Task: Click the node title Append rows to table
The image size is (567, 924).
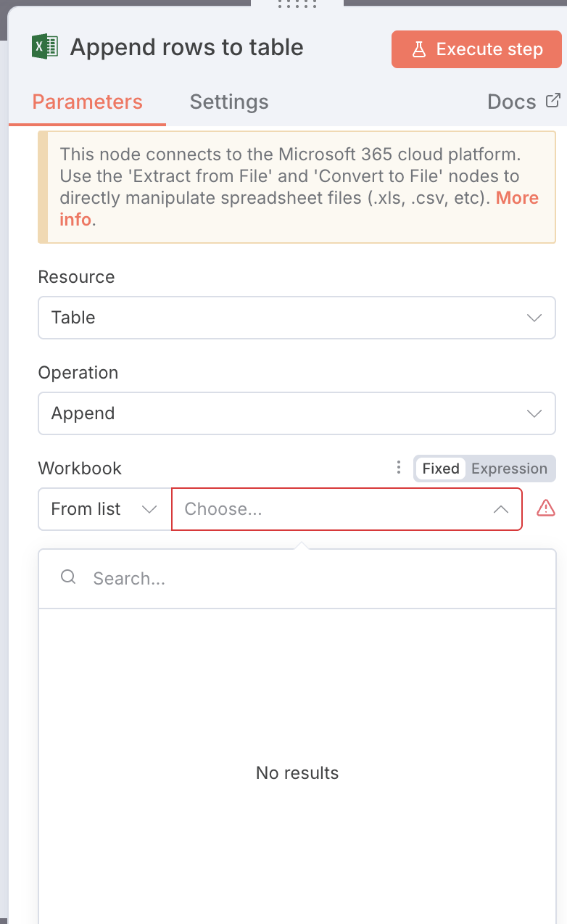Action: pos(186,48)
